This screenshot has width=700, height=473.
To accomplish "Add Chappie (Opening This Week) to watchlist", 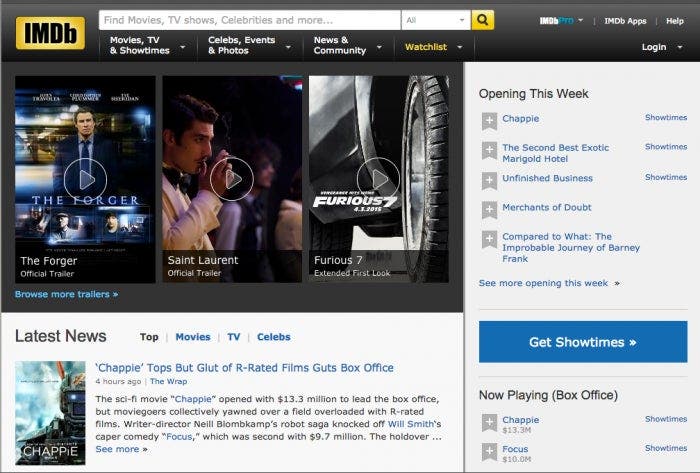I will 489,121.
